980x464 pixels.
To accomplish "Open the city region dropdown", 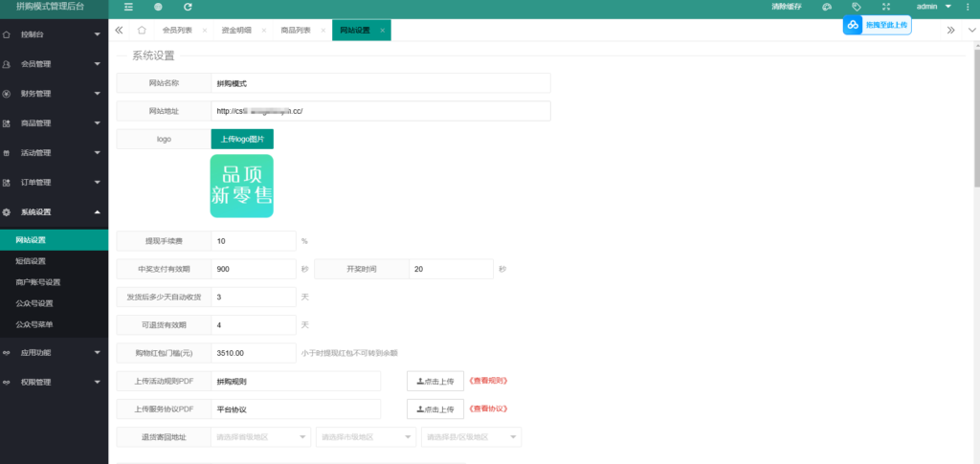I will 366,437.
